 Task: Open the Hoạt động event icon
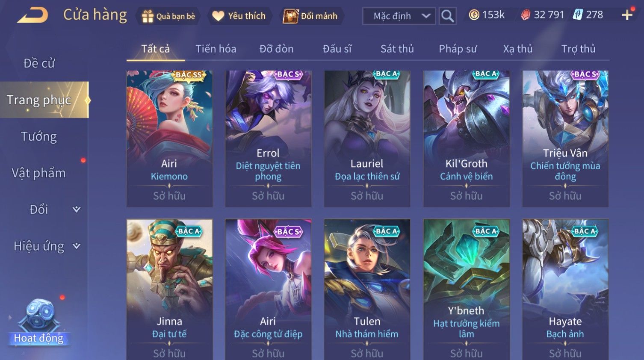[38, 322]
